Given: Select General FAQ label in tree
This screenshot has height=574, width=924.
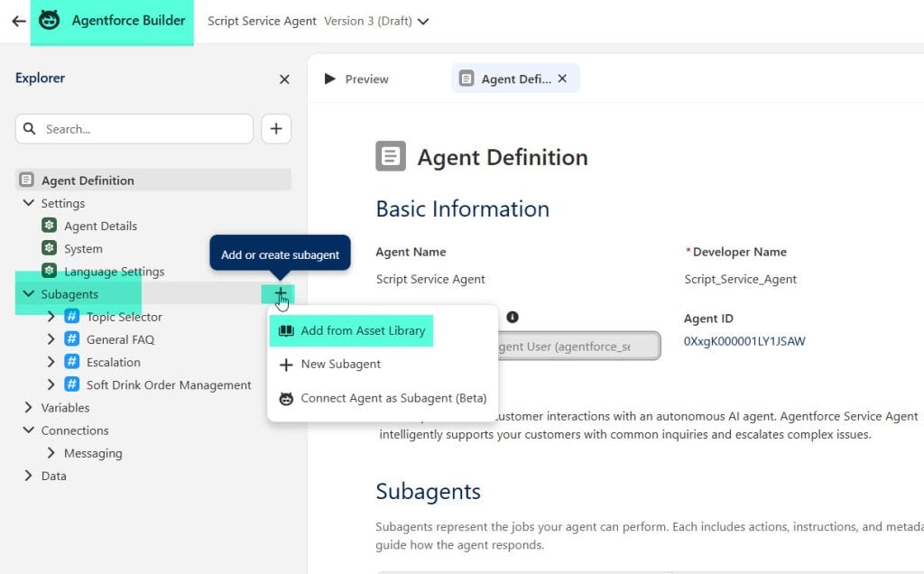Looking at the screenshot, I should tap(120, 340).
